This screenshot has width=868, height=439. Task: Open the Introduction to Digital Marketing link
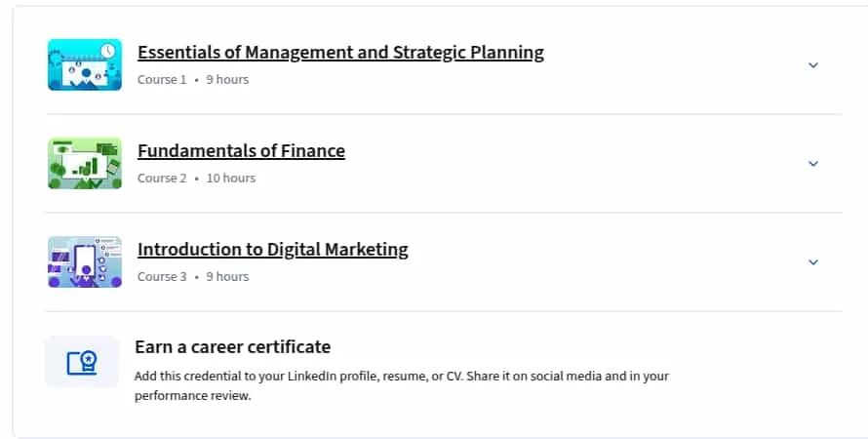point(273,249)
